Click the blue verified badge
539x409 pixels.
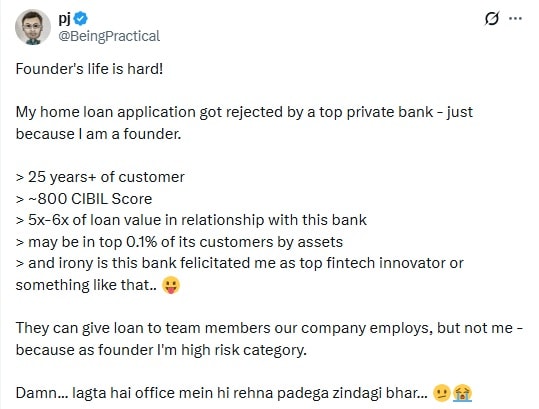click(x=81, y=18)
